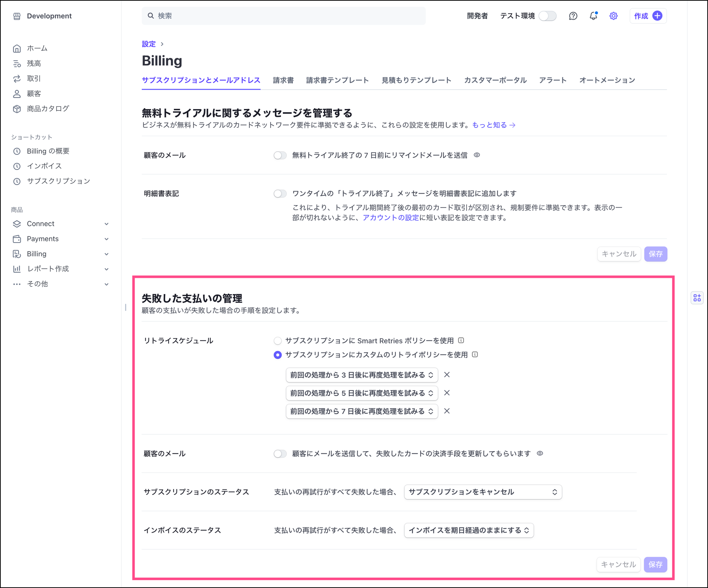Switch to the カスタマーポータル tab
708x588 pixels.
coord(495,80)
